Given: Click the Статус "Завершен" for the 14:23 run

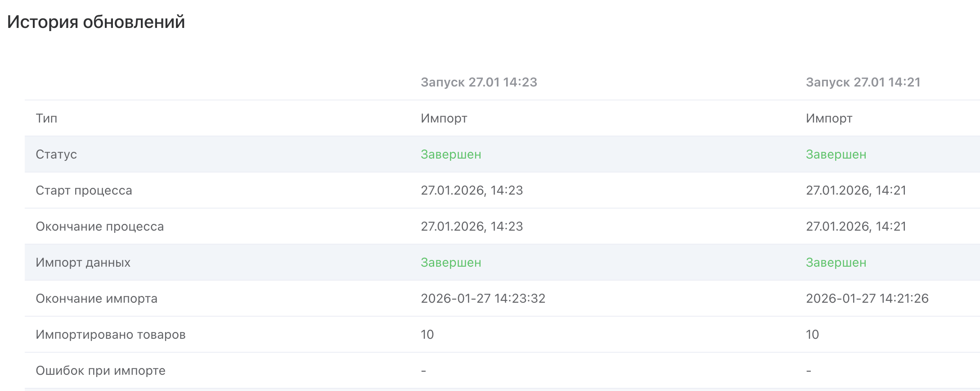Looking at the screenshot, I should pyautogui.click(x=451, y=155).
